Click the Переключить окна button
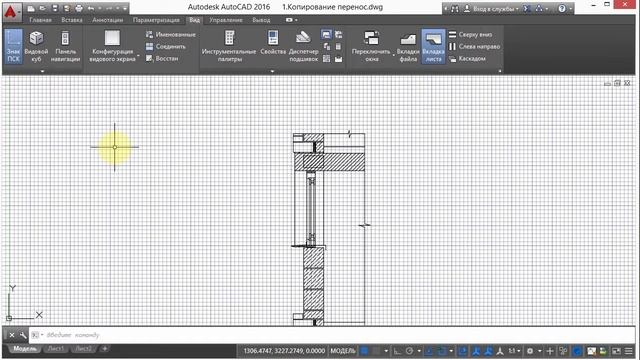 371,46
